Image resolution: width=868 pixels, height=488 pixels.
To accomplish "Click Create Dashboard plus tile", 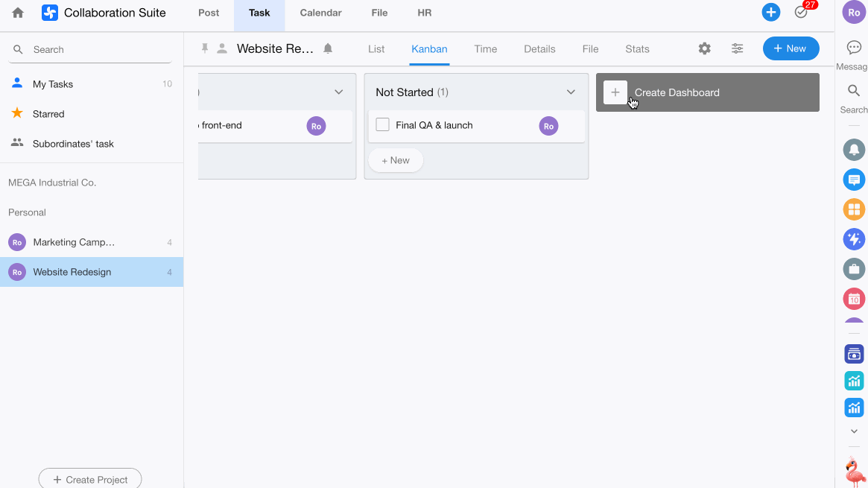I will pos(615,92).
